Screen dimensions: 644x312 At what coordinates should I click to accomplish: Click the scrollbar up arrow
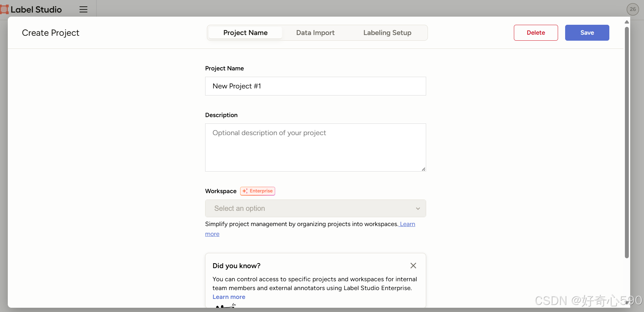(627, 22)
